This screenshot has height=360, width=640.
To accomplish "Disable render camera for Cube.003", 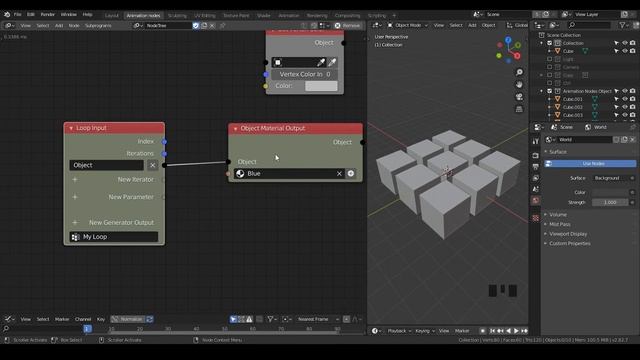I will click(632, 115).
